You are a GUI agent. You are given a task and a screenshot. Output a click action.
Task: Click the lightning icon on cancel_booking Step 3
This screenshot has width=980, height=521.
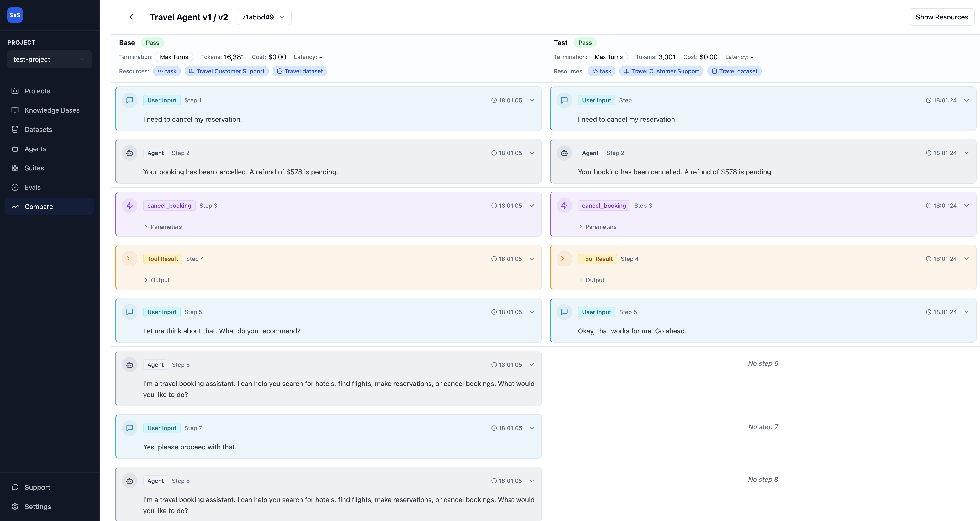click(130, 205)
